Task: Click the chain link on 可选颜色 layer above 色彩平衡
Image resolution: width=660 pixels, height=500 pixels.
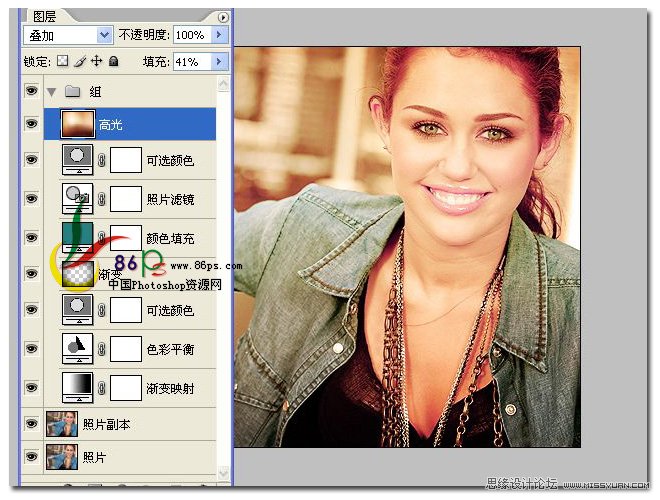Action: [x=101, y=310]
